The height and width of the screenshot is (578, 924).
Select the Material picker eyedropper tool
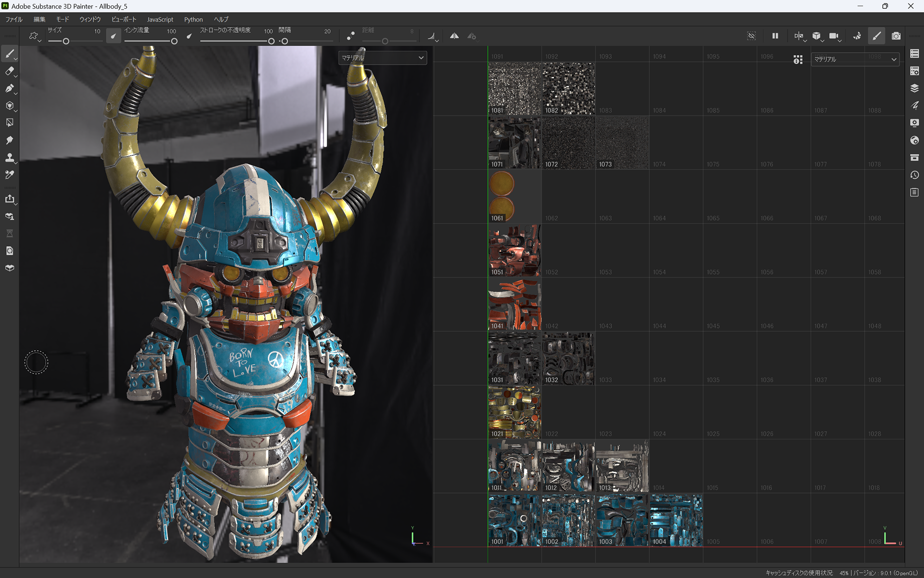point(9,175)
